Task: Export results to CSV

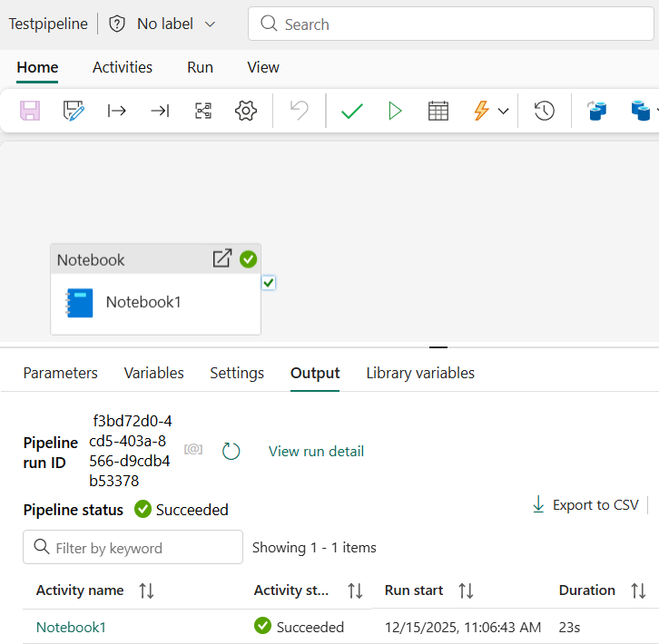Action: (x=585, y=505)
